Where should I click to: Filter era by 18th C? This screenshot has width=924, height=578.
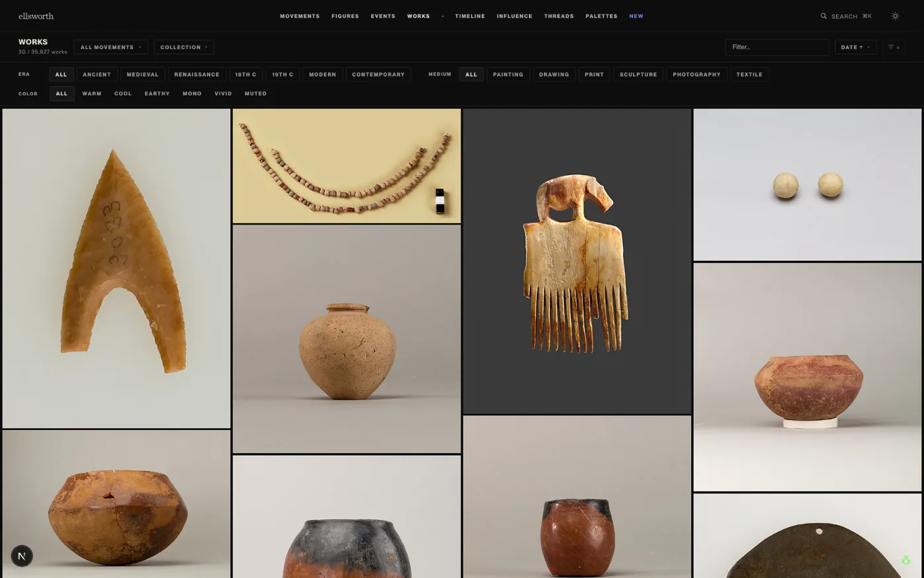tap(246, 75)
